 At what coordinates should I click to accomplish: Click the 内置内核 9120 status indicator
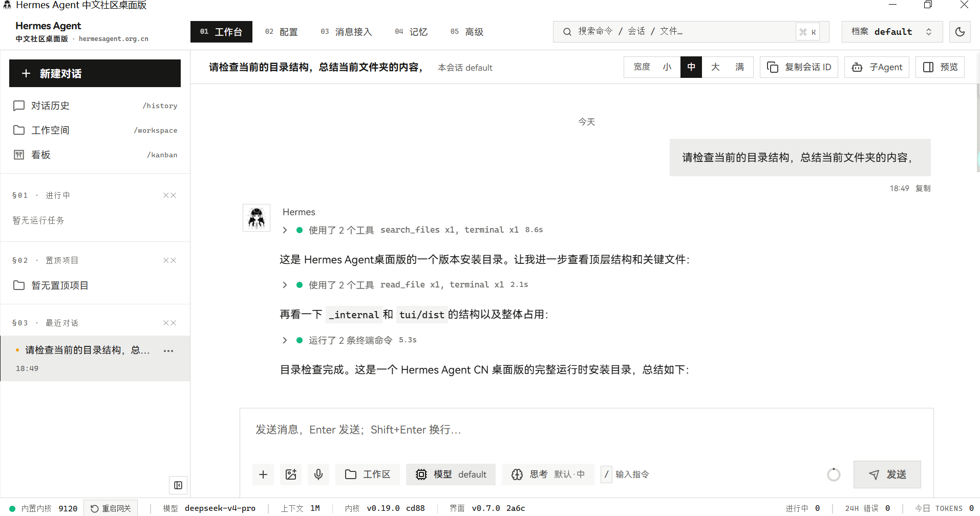[44, 508]
